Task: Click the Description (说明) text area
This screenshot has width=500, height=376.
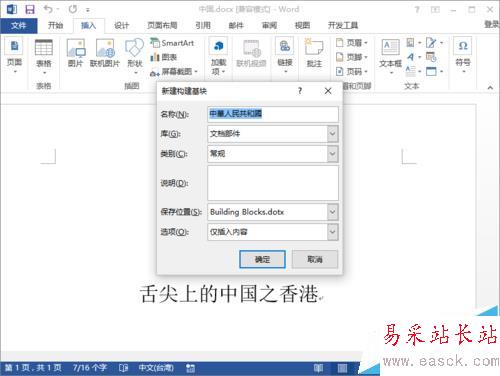Action: click(273, 183)
